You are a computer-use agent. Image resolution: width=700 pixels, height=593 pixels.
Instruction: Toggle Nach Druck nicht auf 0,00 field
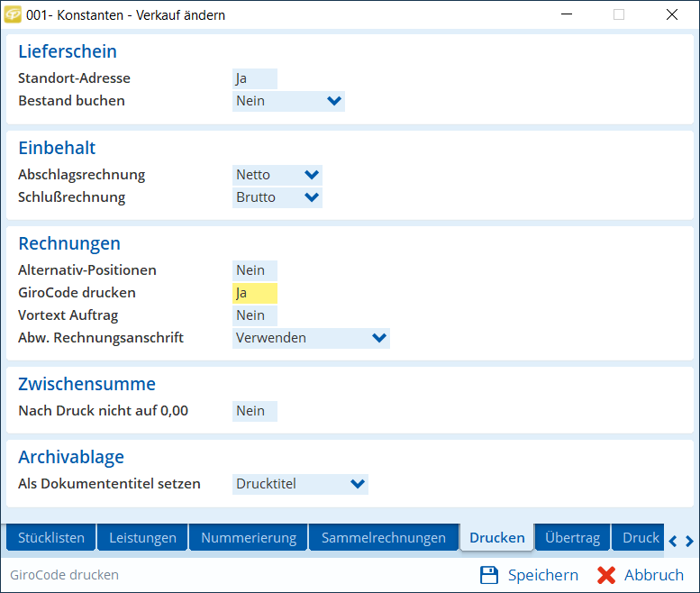coord(254,411)
